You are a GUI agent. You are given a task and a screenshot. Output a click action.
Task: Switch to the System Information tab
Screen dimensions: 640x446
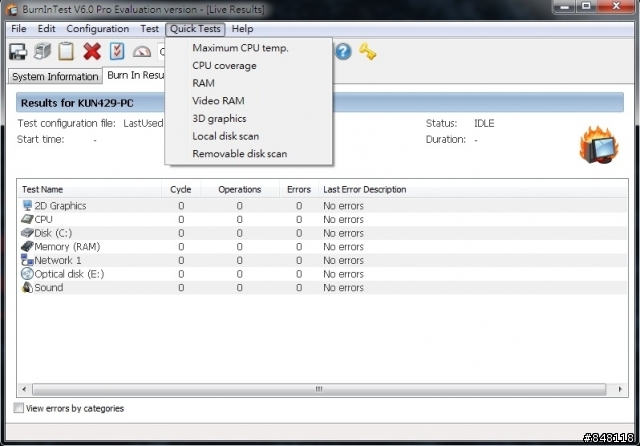point(55,77)
